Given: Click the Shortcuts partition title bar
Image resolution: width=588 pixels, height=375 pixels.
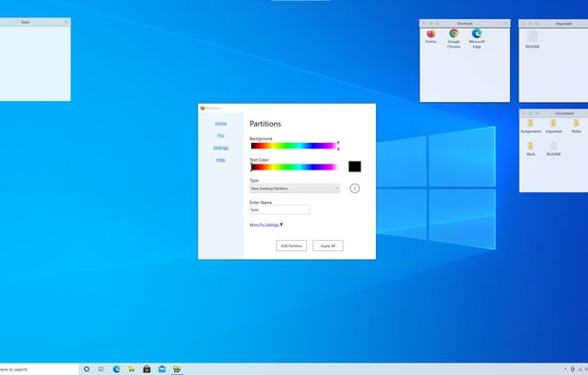Looking at the screenshot, I should [464, 23].
